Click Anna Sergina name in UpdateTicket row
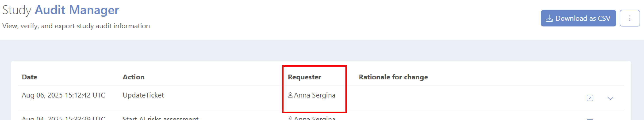This screenshot has height=120, width=644. point(314,95)
